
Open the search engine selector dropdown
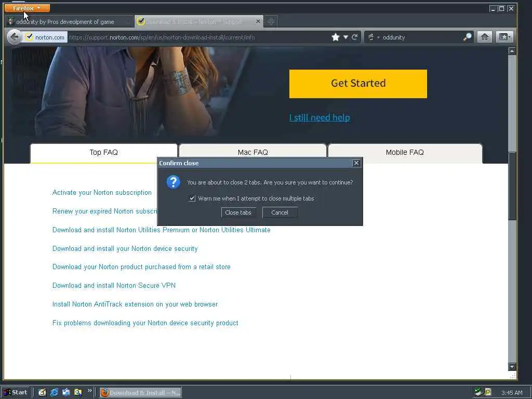point(373,37)
